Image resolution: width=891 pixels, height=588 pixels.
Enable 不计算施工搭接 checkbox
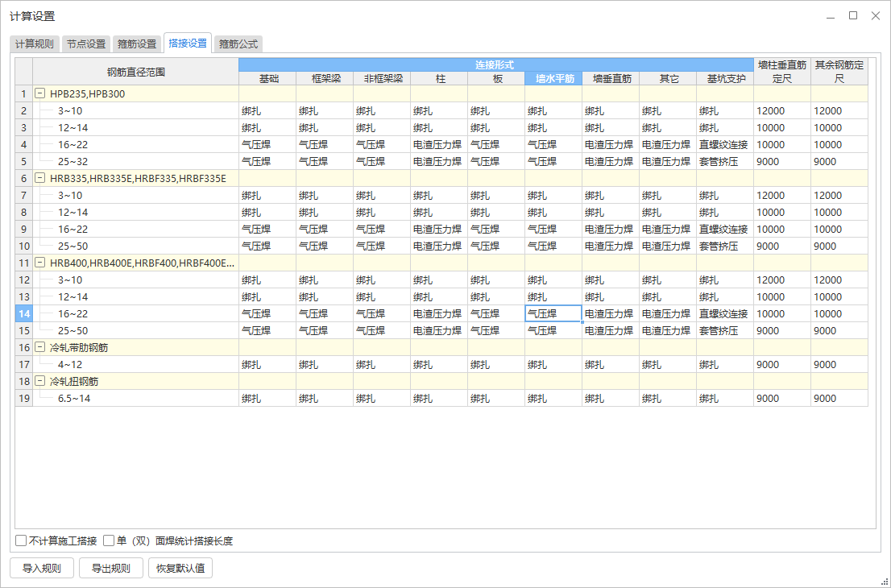(22, 541)
